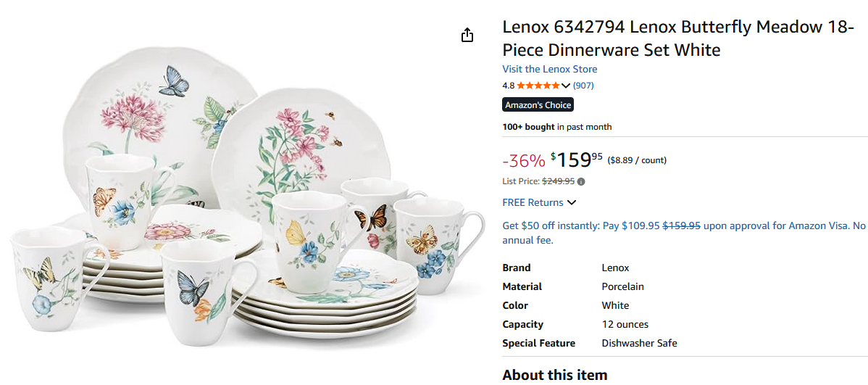Open the Get $50 off Amazon Visa offer
The image size is (868, 385).
tap(684, 232)
